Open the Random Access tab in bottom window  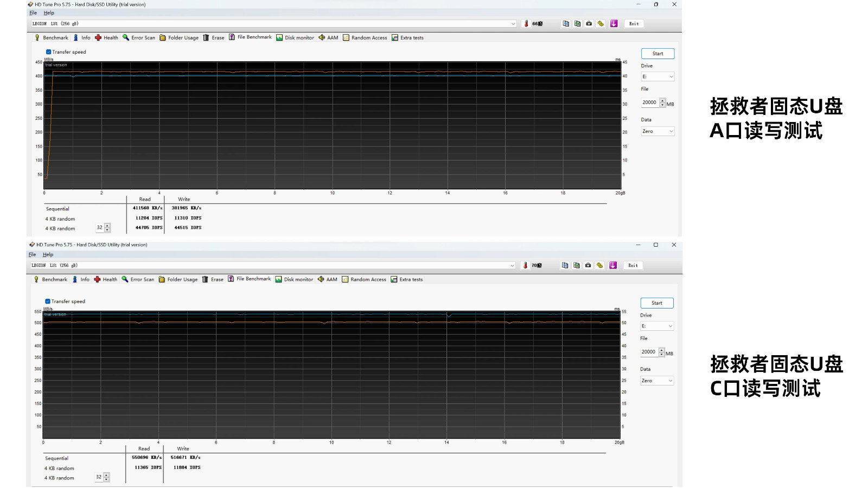pyautogui.click(x=364, y=280)
